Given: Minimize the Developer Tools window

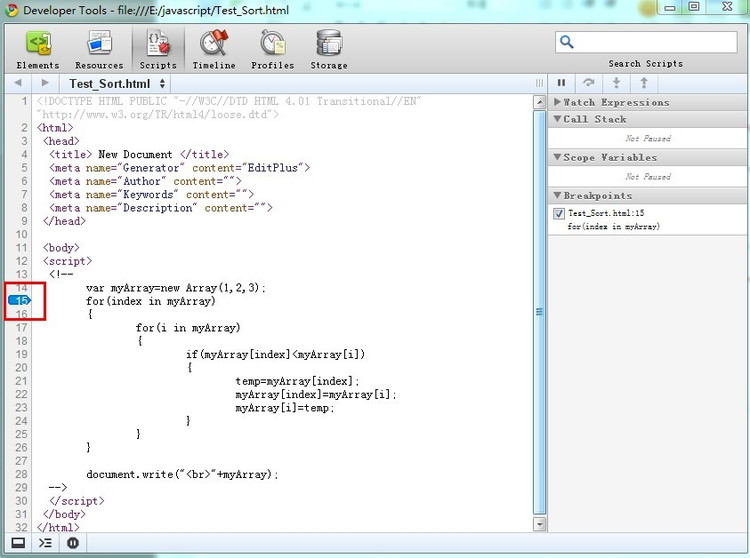Looking at the screenshot, I should coord(670,8).
